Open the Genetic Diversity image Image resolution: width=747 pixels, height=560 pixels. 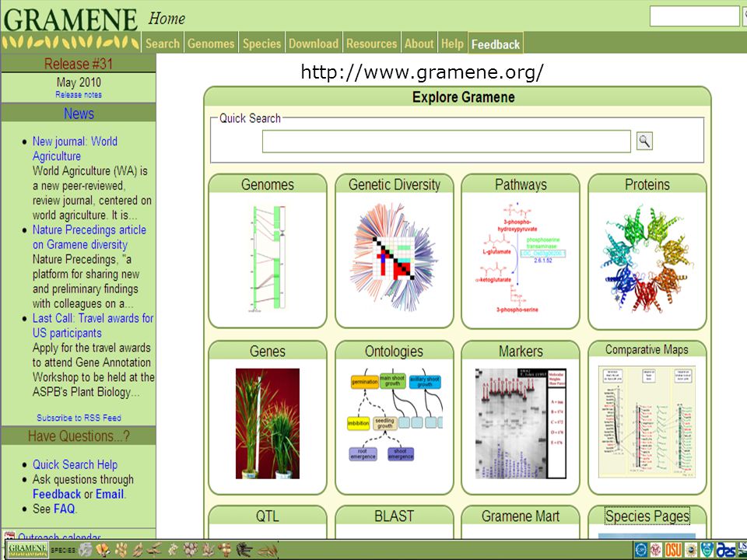[394, 257]
